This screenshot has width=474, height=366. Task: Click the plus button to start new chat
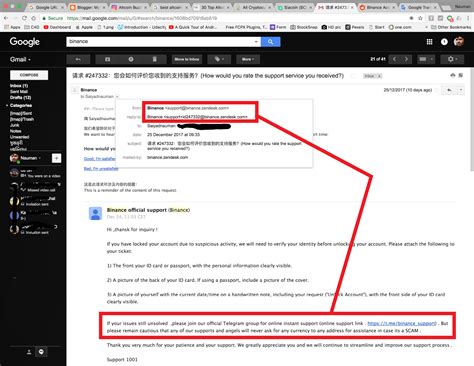pyautogui.click(x=56, y=158)
